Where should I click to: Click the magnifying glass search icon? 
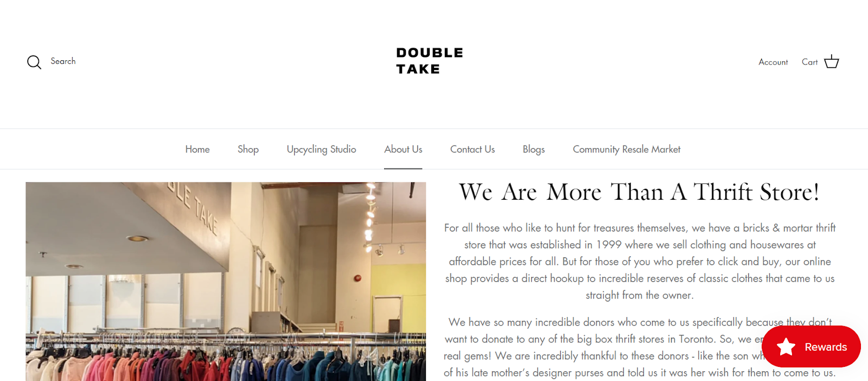[x=34, y=62]
